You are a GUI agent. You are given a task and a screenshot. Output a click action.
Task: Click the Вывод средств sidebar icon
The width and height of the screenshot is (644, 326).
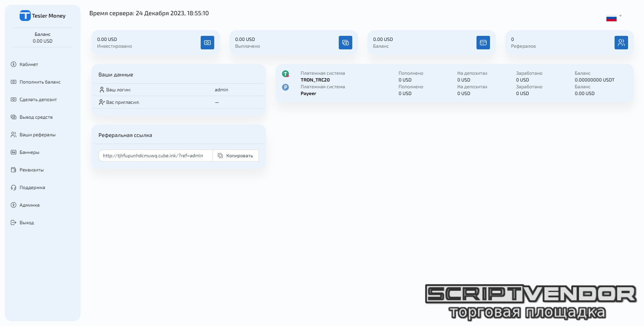[x=14, y=117]
